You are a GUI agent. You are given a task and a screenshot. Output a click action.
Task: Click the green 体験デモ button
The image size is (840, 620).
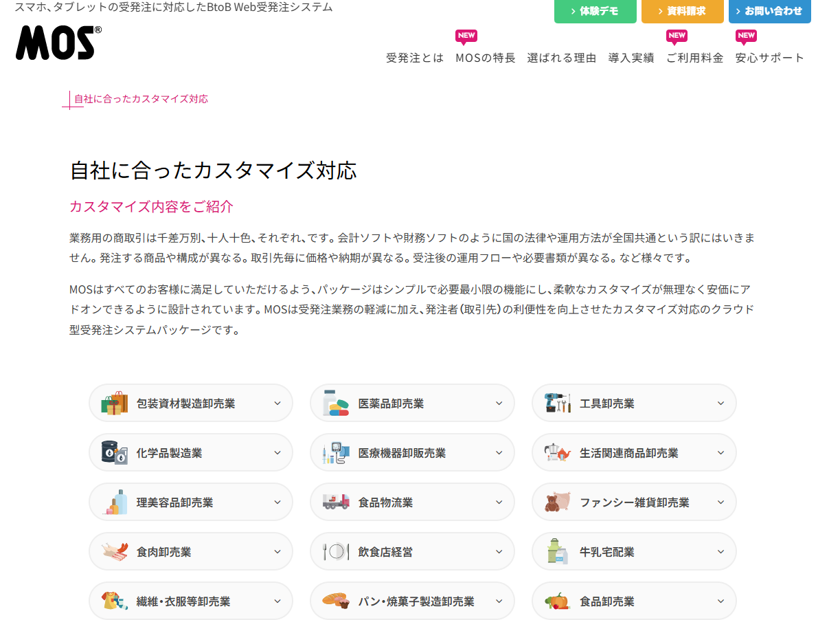click(595, 11)
